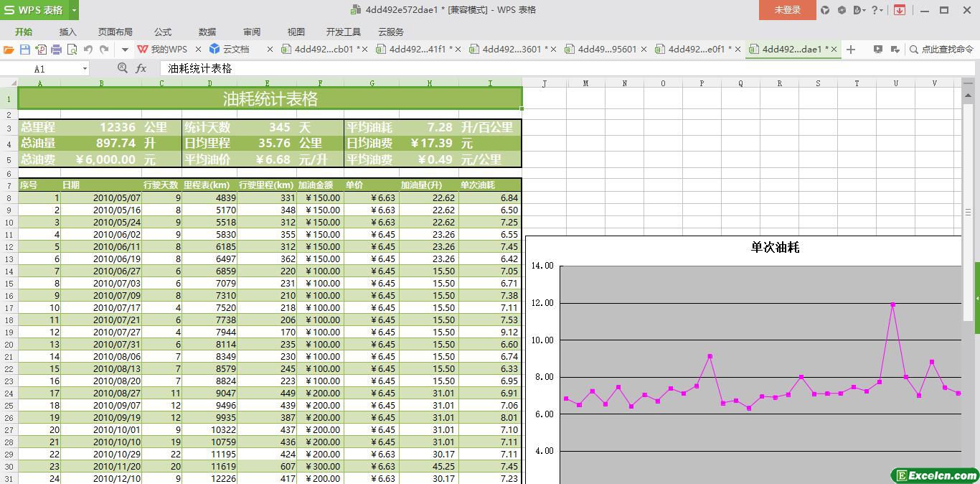The image size is (980, 484).
Task: Click the Redo arrow icon
Action: pyautogui.click(x=104, y=50)
